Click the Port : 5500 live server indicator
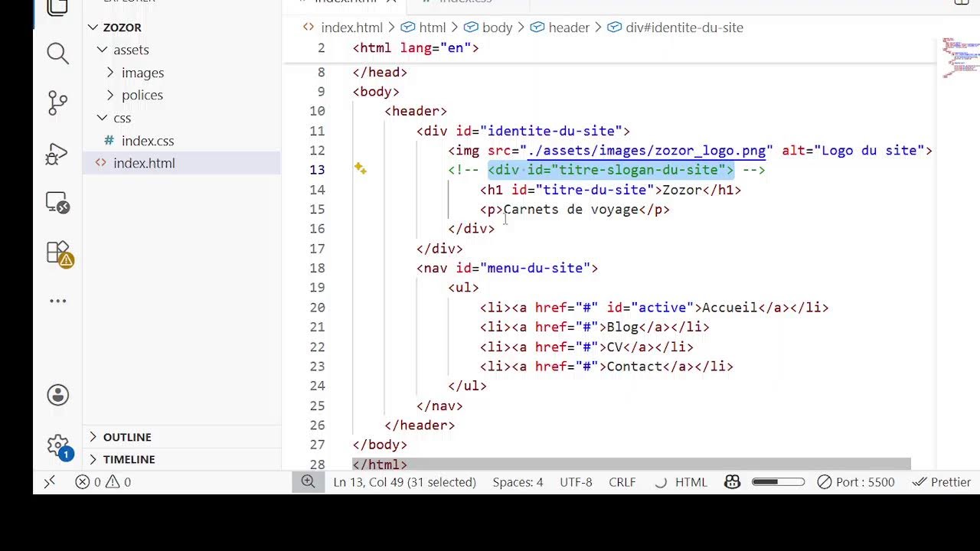 [x=855, y=482]
